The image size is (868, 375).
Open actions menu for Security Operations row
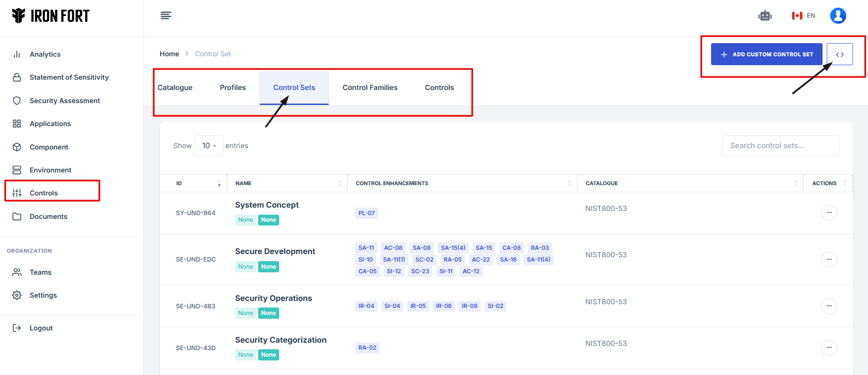point(829,306)
